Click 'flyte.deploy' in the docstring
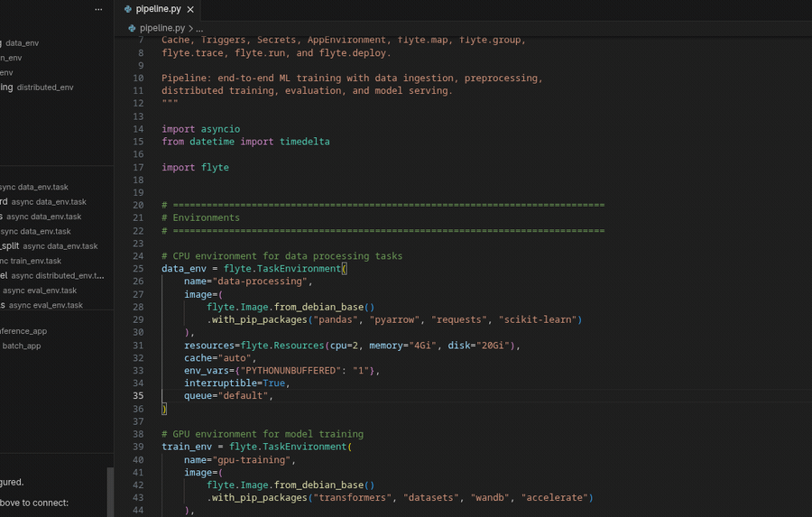Viewport: 812px width, 517px height. click(x=353, y=53)
